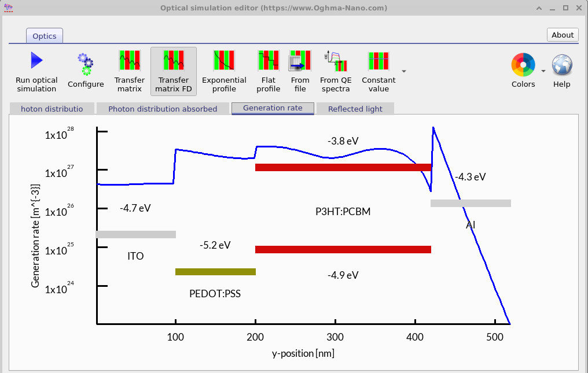Click the Optics ribbon tab
Viewport: 588px width, 373px height.
pyautogui.click(x=44, y=36)
